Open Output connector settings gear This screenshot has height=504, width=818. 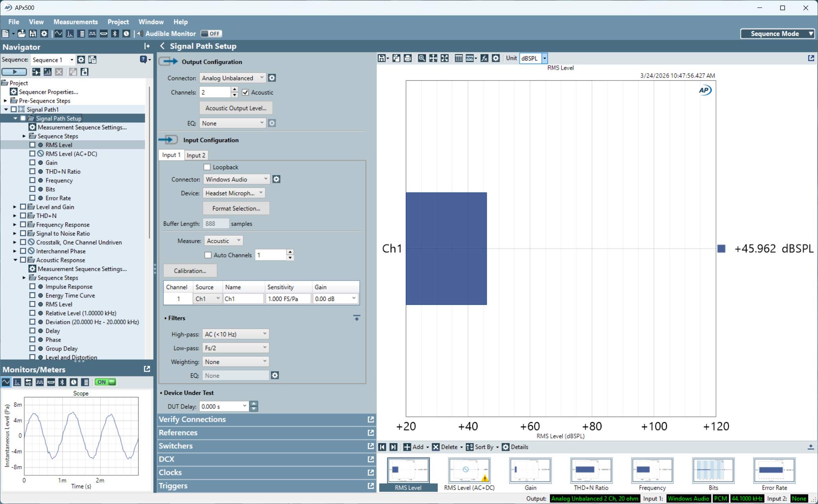[x=272, y=78]
